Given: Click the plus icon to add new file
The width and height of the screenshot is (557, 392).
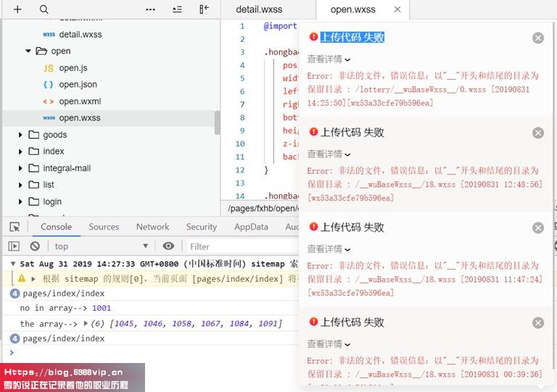Looking at the screenshot, I should coord(18,9).
